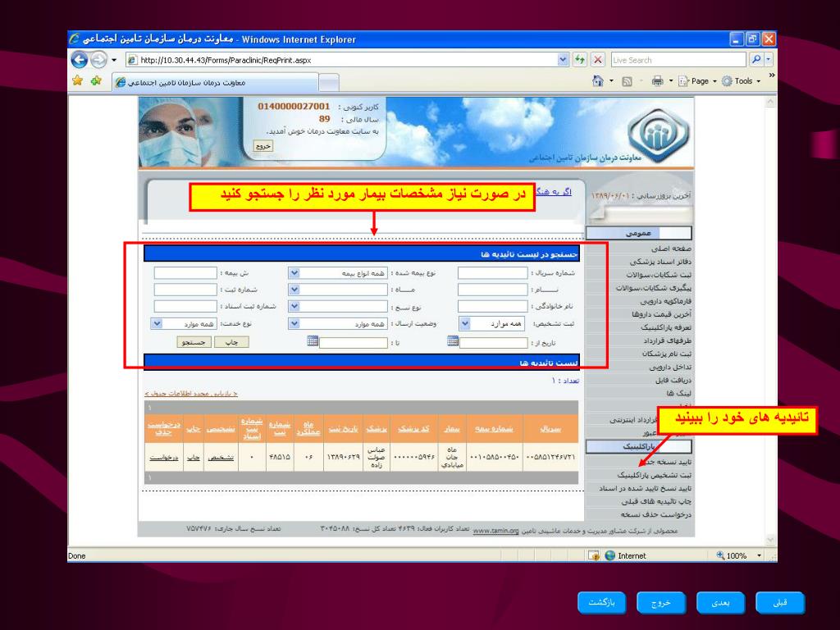This screenshot has height=630, width=840.
Task: Click the 'چاپ' print button in search form
Action: [x=231, y=342]
